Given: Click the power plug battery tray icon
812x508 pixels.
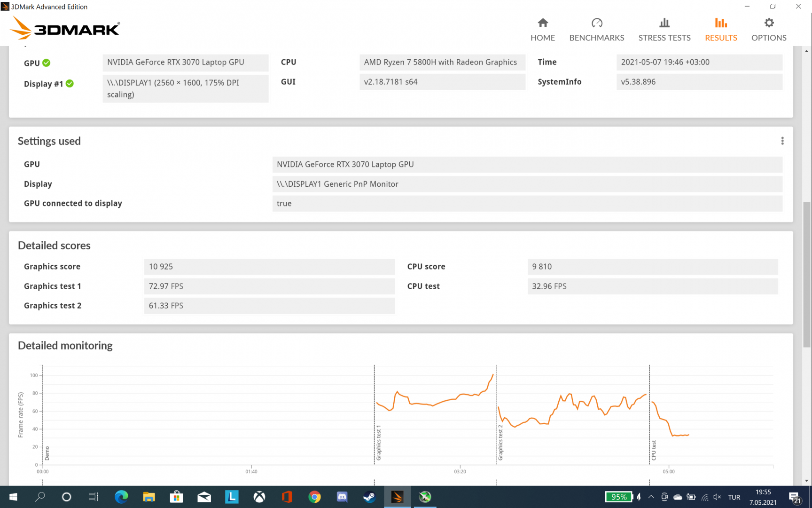Looking at the screenshot, I should pyautogui.click(x=691, y=497).
